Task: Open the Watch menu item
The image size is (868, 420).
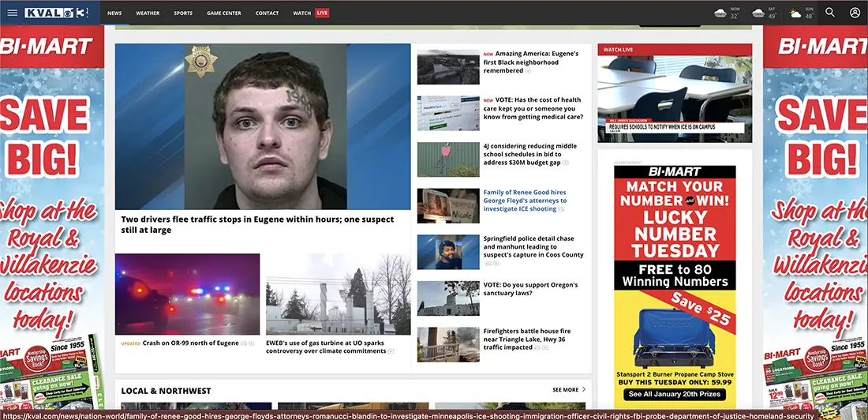Action: coord(301,13)
